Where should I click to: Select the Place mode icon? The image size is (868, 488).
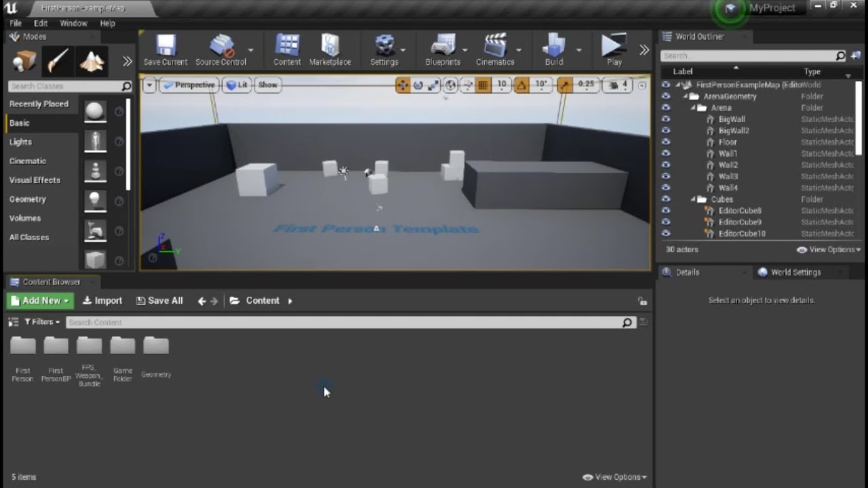24,62
